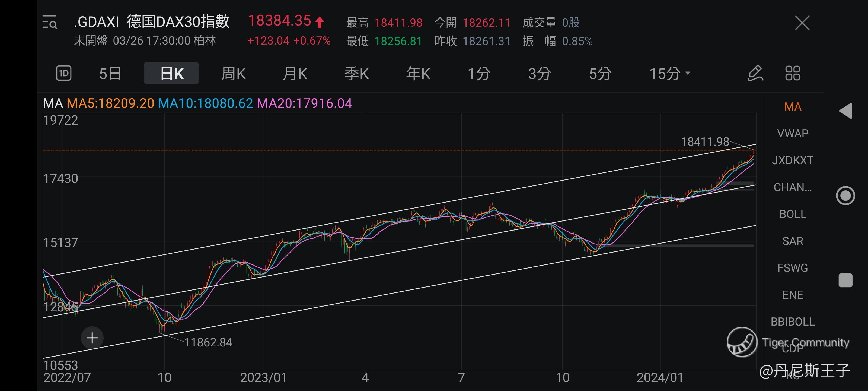This screenshot has width=868, height=391.
Task: Select the MA indicator in sidebar
Action: pyautogui.click(x=793, y=107)
